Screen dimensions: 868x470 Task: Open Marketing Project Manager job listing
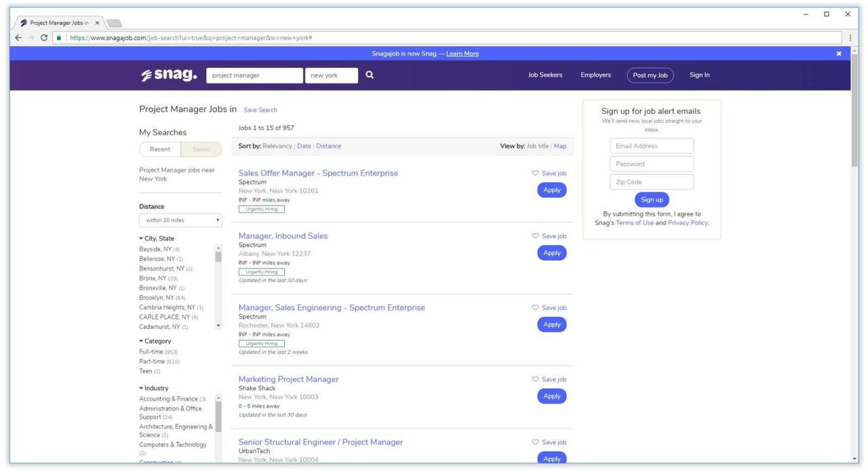click(x=288, y=379)
